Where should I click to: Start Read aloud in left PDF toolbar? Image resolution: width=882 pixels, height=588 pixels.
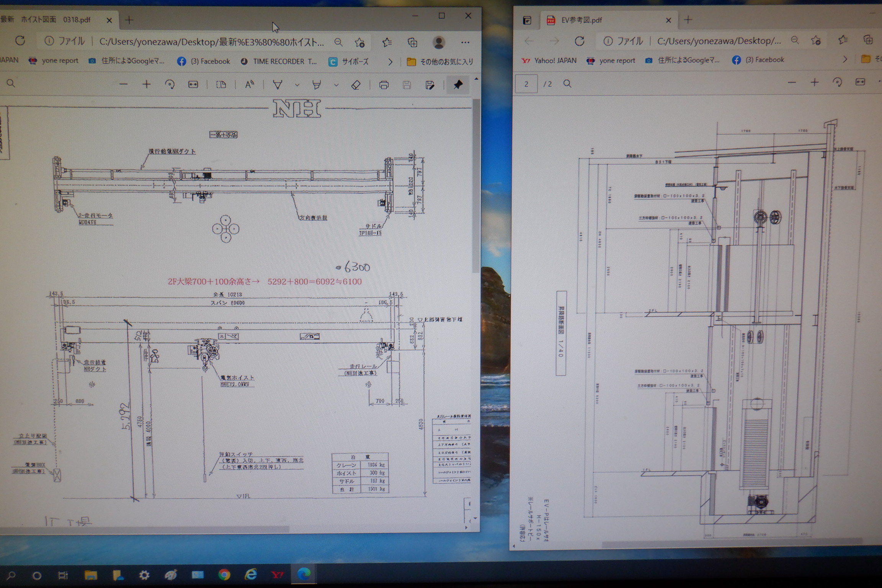(250, 85)
